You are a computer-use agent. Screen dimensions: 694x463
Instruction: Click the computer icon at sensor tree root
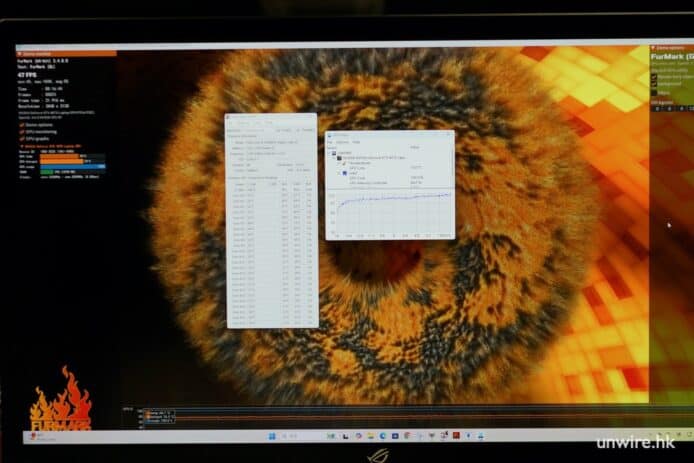coord(334,151)
